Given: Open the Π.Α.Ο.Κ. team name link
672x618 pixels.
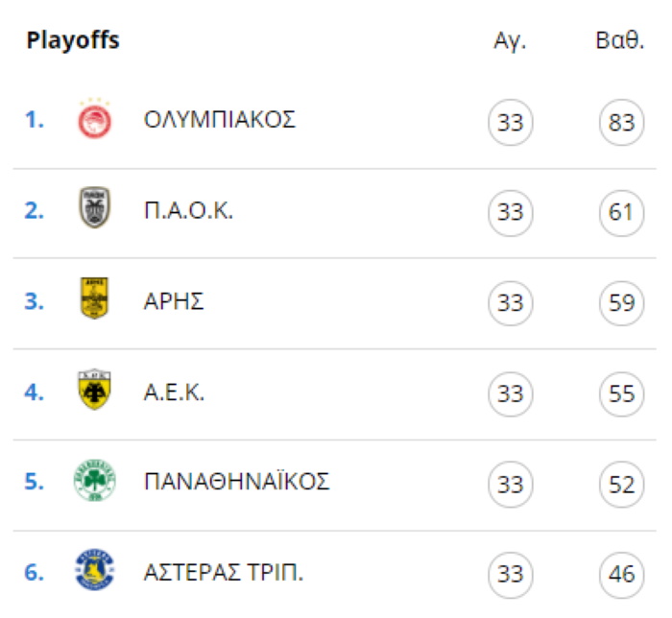Looking at the screenshot, I should [x=188, y=211].
